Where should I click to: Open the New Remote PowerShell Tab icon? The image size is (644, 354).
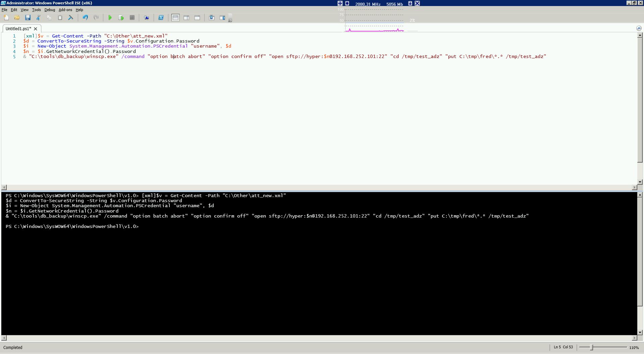click(146, 18)
